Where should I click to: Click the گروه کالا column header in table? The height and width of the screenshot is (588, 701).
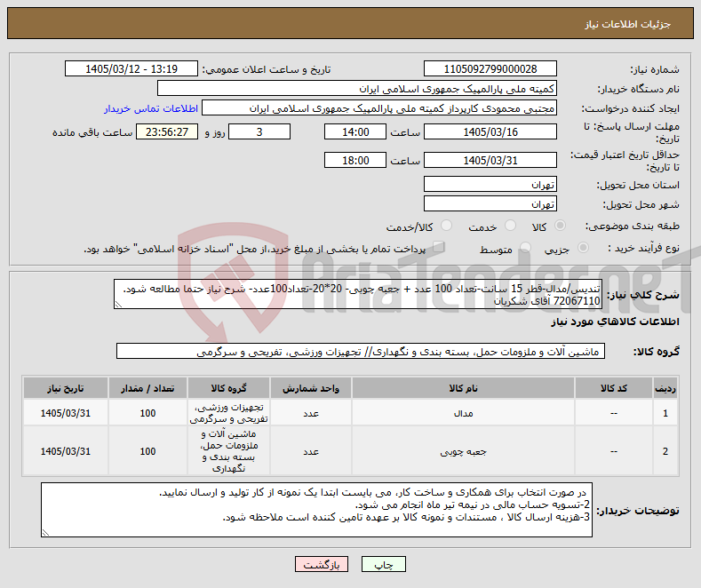(x=228, y=388)
